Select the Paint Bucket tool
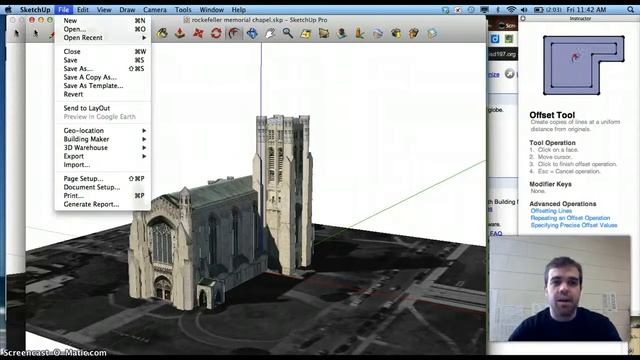 click(162, 33)
